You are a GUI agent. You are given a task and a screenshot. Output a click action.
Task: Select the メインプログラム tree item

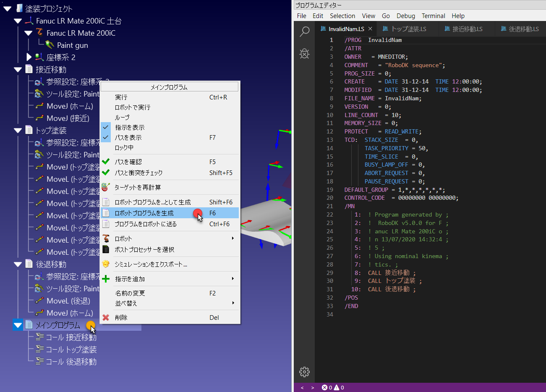(57, 325)
